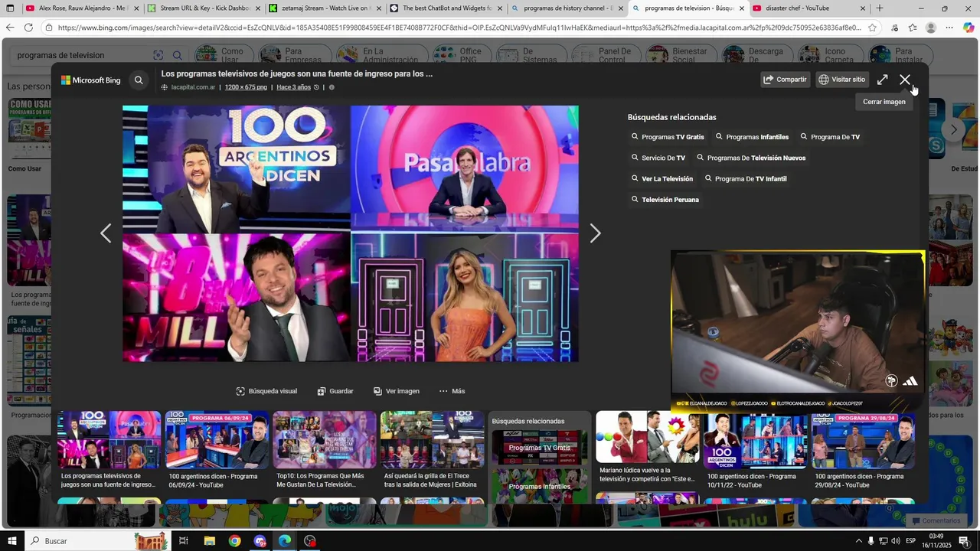Viewport: 980px width, 551px height.
Task: Expand image to fullscreen view
Action: 882,80
